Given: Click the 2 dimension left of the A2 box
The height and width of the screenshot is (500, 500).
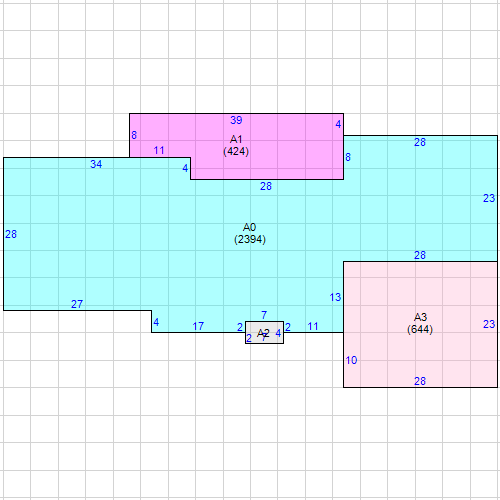Looking at the screenshot, I should pos(240,327).
